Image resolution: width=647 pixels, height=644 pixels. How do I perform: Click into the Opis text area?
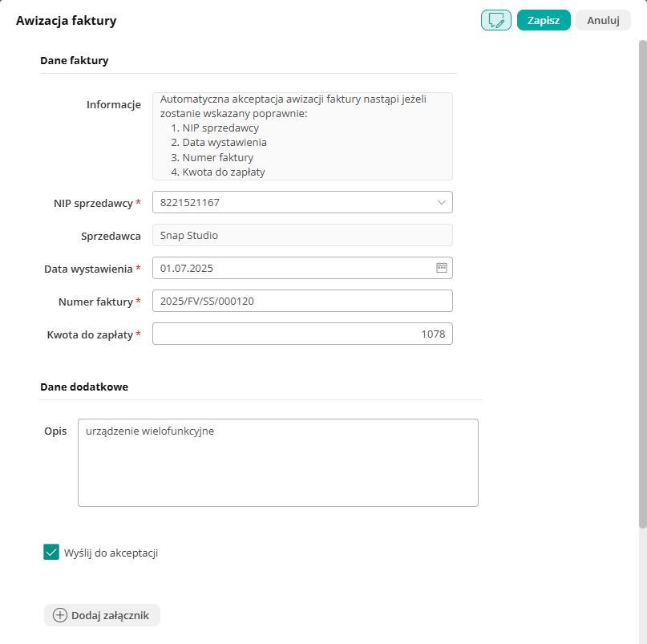pyautogui.click(x=277, y=463)
